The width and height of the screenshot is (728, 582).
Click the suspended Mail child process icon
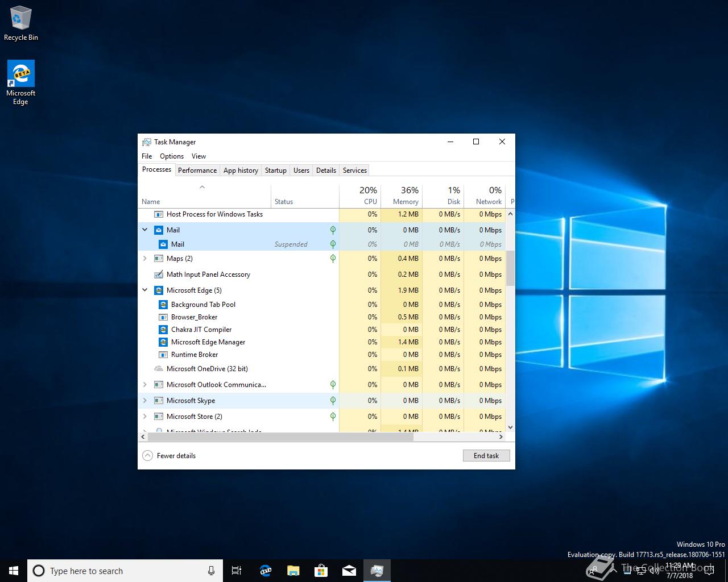point(163,244)
